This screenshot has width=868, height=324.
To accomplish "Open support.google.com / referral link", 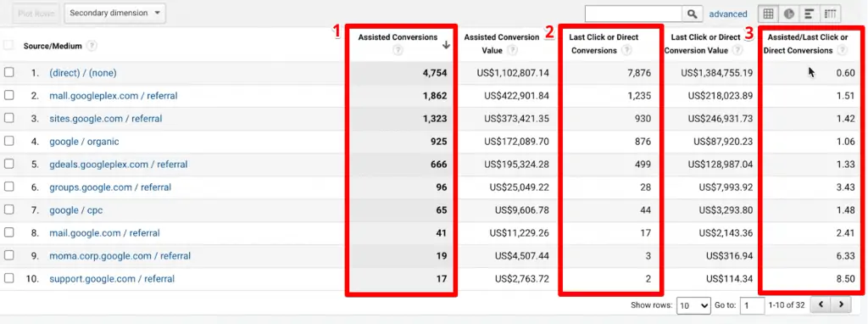I will tap(112, 279).
